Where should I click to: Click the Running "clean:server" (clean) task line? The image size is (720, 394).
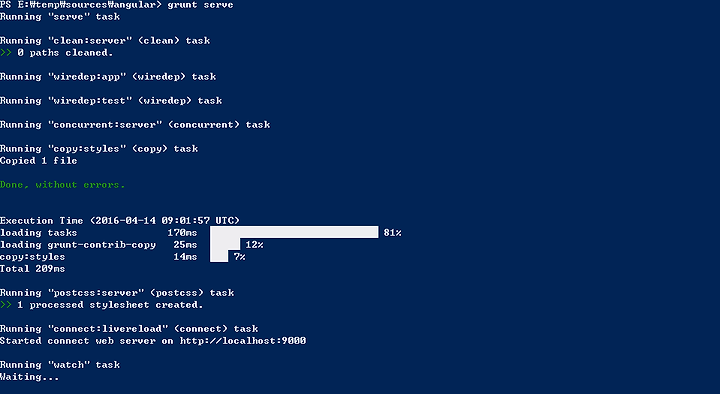coord(105,40)
